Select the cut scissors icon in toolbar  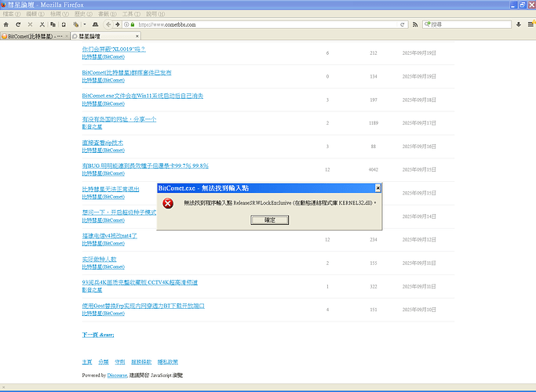pyautogui.click(x=42, y=24)
